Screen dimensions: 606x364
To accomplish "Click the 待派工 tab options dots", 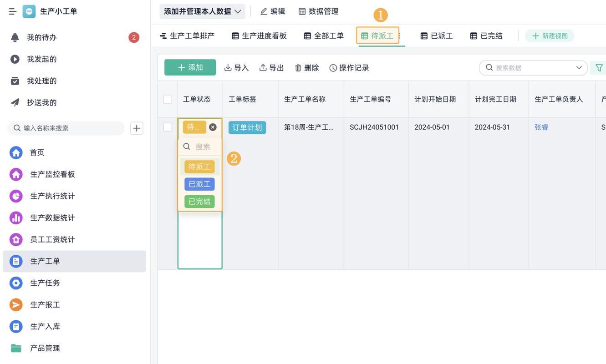I will 399,35.
